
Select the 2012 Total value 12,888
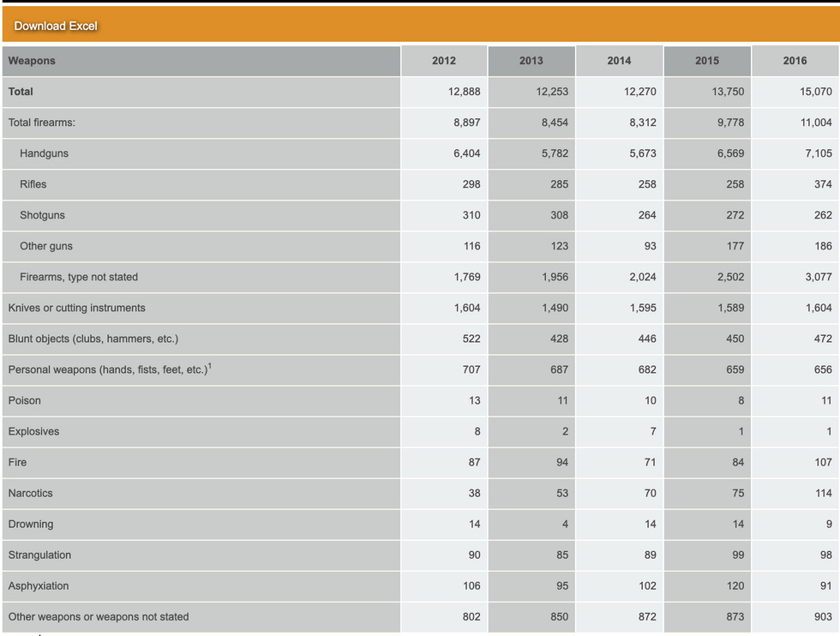click(x=464, y=92)
